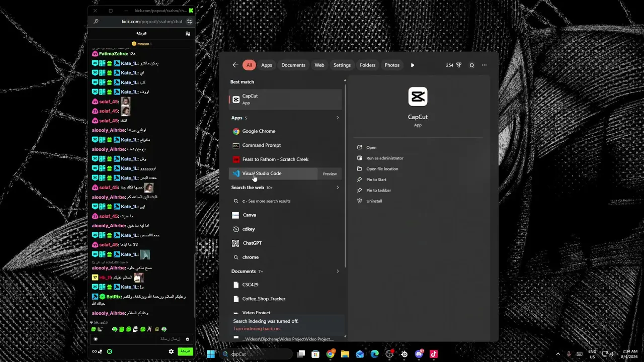Show more filter tabs with the arrow

413,65
